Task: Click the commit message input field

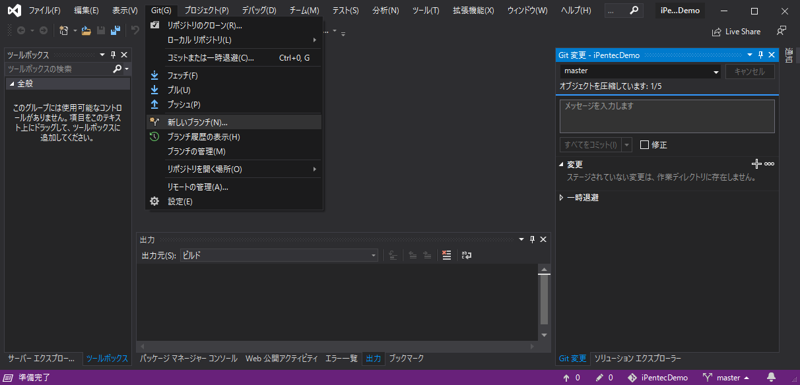Action: pyautogui.click(x=667, y=116)
